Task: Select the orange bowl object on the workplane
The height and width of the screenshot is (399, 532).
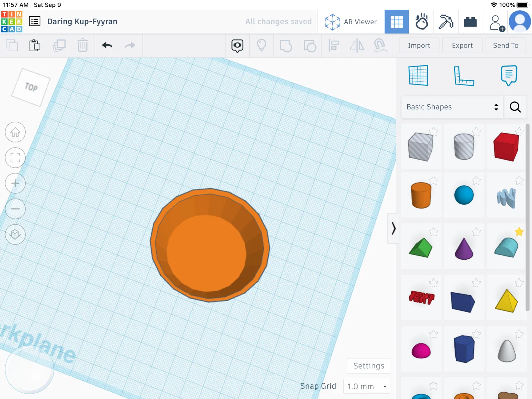Action: [x=210, y=245]
